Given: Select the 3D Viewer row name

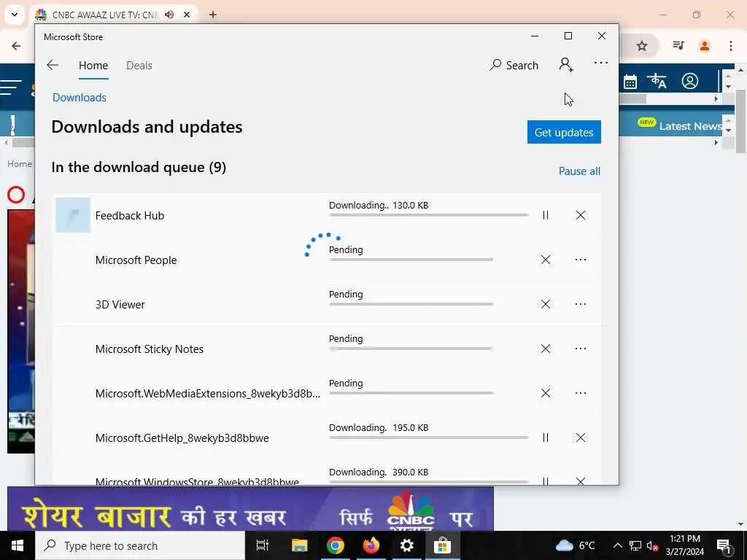Looking at the screenshot, I should click(120, 304).
